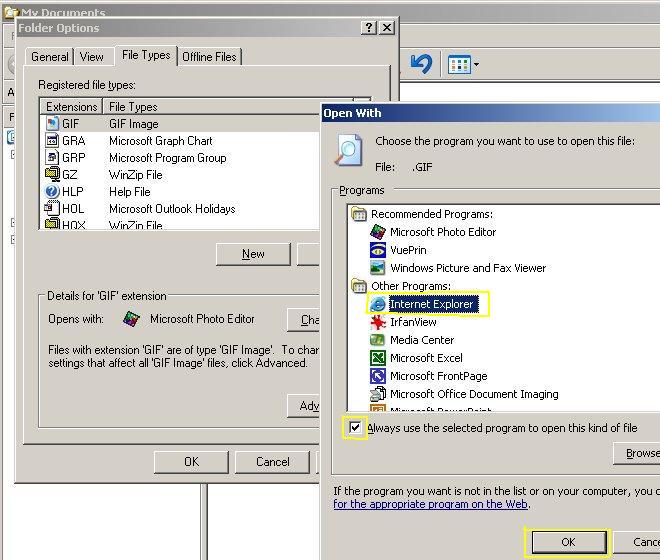The width and height of the screenshot is (660, 560).
Task: Click the Views icon in My Documents toolbar
Action: click(x=459, y=64)
